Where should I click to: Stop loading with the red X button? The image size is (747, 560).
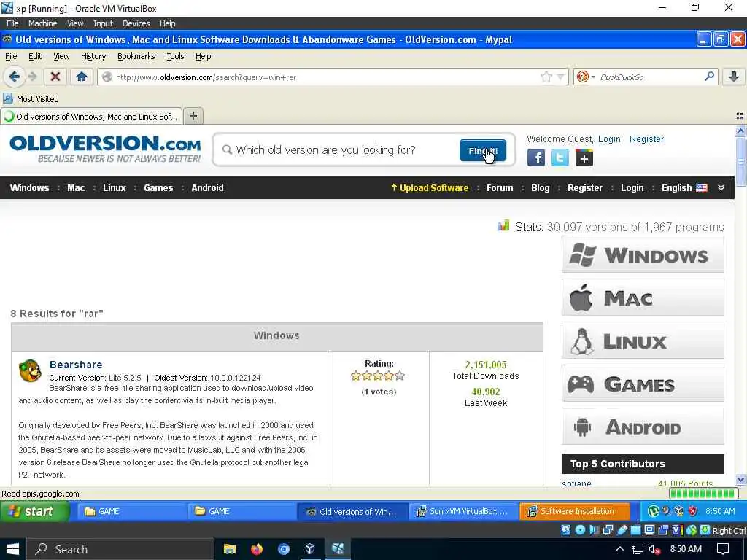[x=55, y=76]
